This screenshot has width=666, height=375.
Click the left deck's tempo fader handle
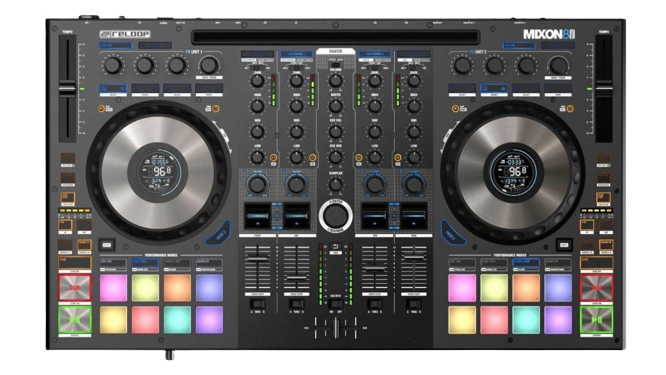coord(67,89)
